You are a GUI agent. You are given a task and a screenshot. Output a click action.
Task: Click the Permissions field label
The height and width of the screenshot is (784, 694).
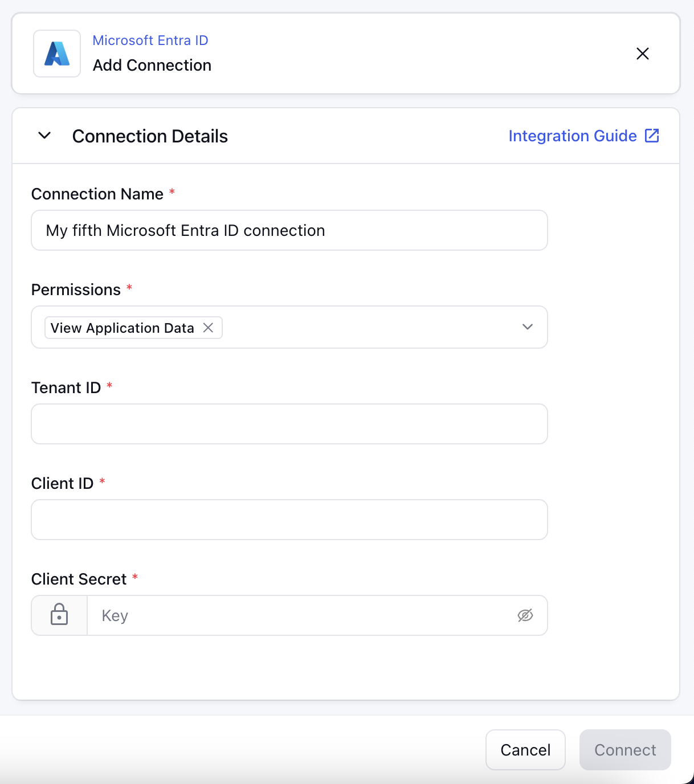click(76, 289)
